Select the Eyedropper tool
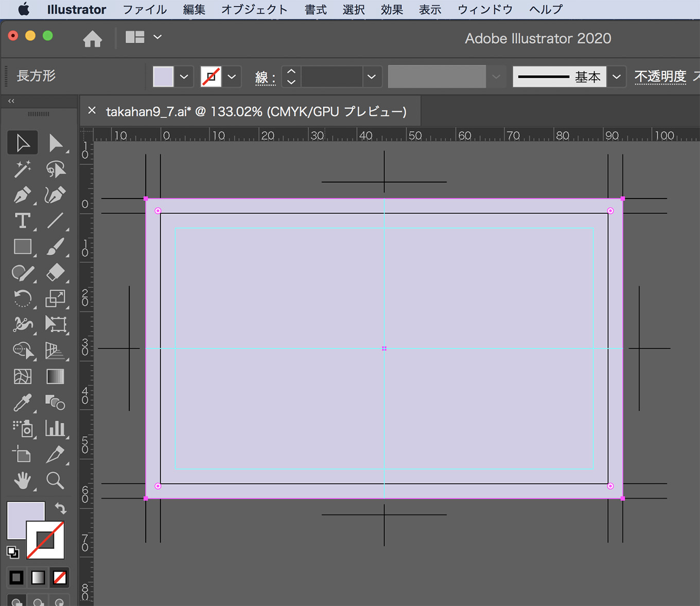The image size is (700, 606). pos(23,402)
